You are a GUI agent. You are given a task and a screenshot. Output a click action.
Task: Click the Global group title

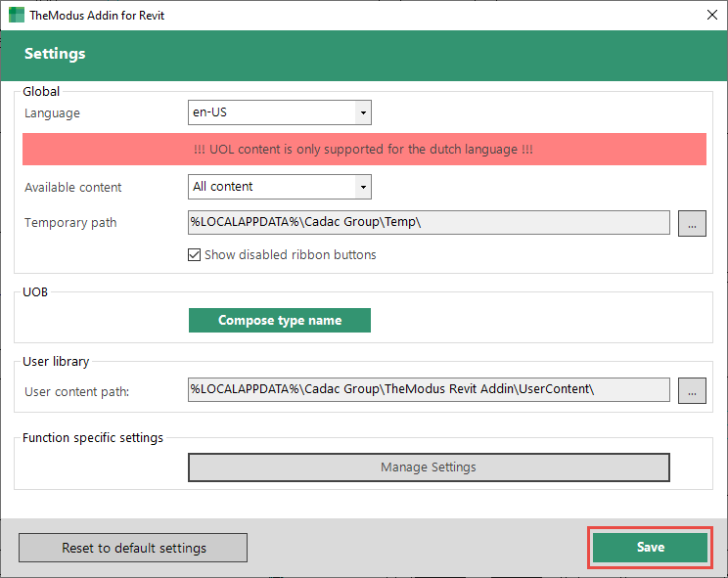click(x=41, y=91)
